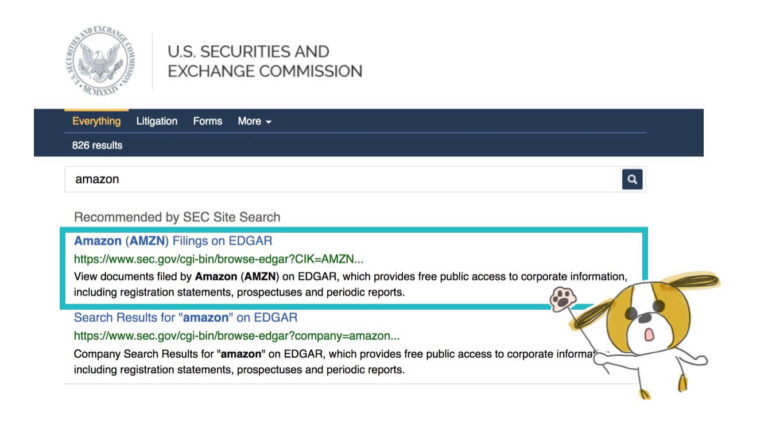Open "Amazon (AMZN) Filings on EDGAR" link

pos(173,241)
